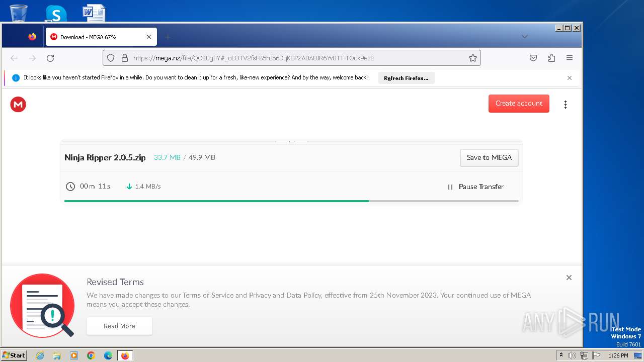The height and width of the screenshot is (362, 644).
Task: Click the clock remaining time icon
Action: click(x=70, y=187)
